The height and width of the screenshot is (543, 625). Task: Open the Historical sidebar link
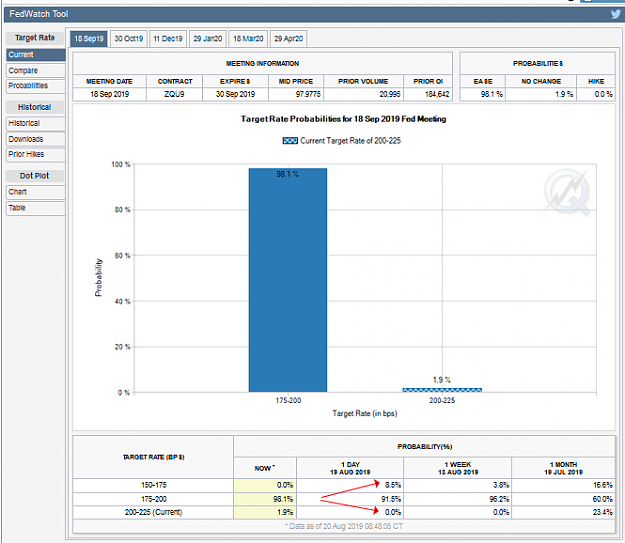point(36,123)
